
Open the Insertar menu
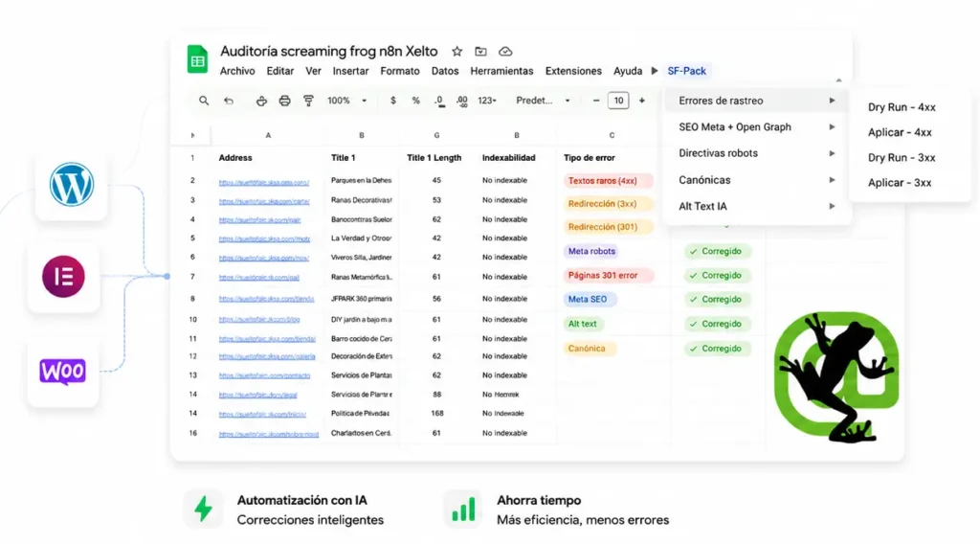click(x=350, y=71)
